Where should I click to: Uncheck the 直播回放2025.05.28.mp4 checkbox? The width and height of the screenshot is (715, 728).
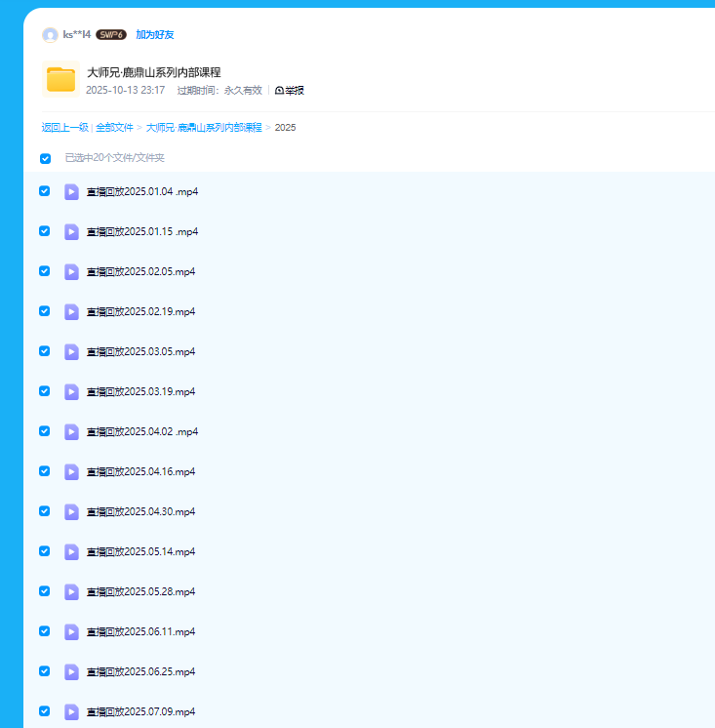44,591
